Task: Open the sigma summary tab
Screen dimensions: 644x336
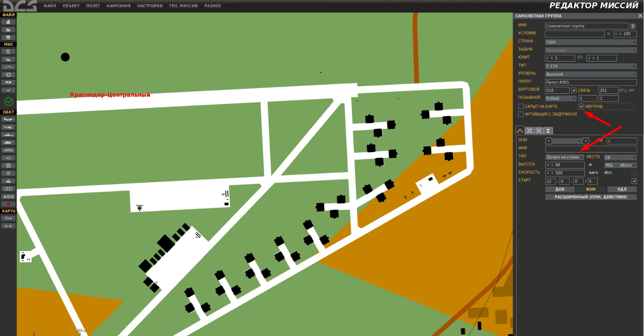Action: [x=548, y=131]
